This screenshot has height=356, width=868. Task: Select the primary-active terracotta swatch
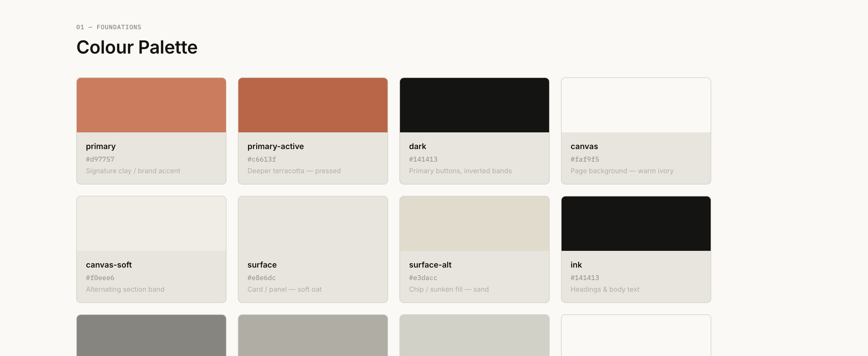click(x=313, y=105)
